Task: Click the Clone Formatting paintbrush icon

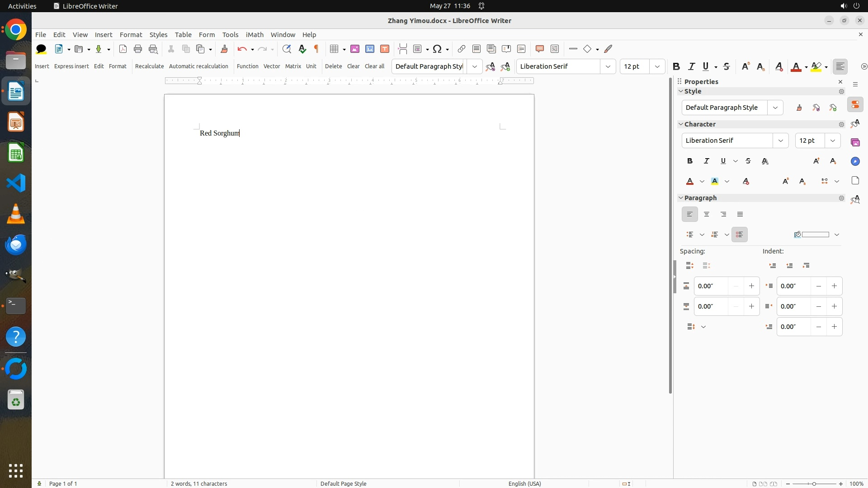Action: pyautogui.click(x=224, y=49)
